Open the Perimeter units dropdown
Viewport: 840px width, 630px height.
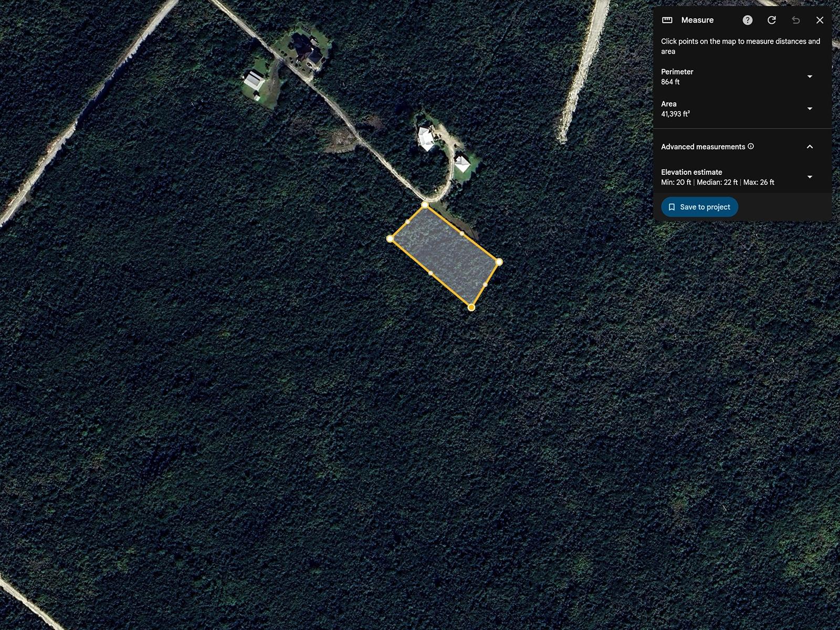(810, 77)
